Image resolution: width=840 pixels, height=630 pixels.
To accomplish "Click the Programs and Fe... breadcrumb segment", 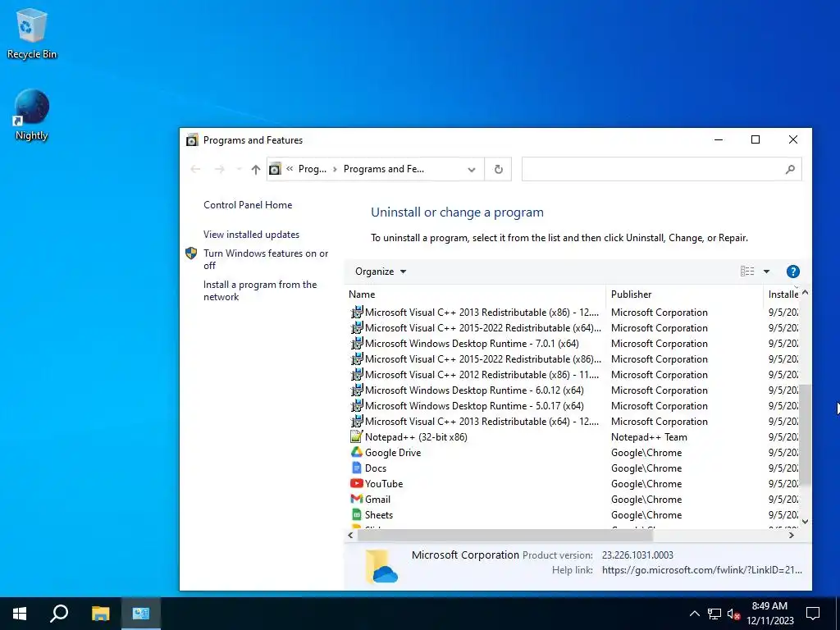I will pos(384,169).
